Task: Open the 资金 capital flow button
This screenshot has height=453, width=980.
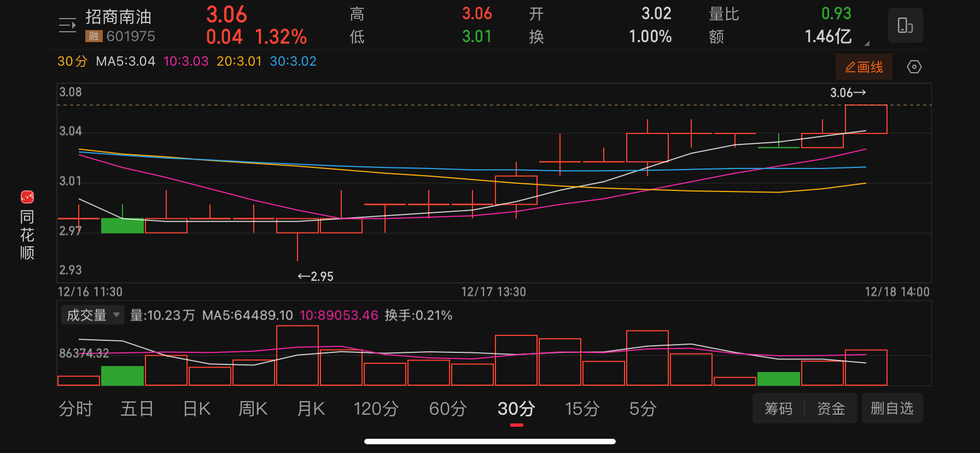Action: [x=831, y=408]
